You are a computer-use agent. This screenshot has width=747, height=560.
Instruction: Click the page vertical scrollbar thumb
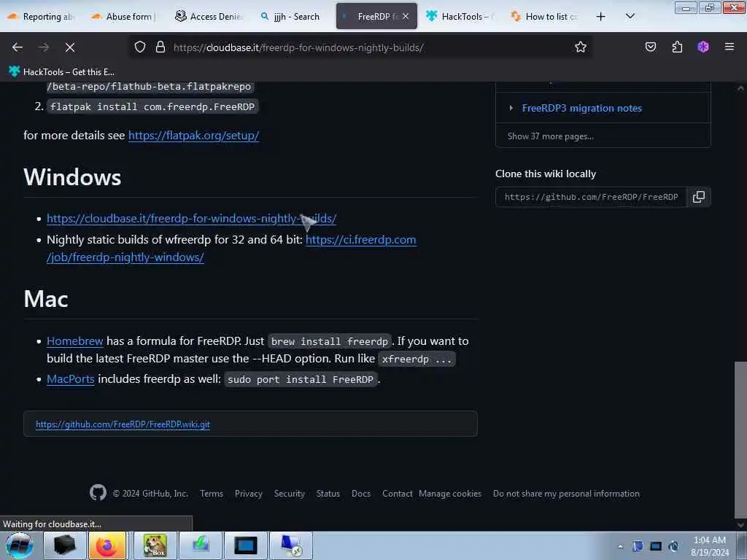(x=740, y=439)
